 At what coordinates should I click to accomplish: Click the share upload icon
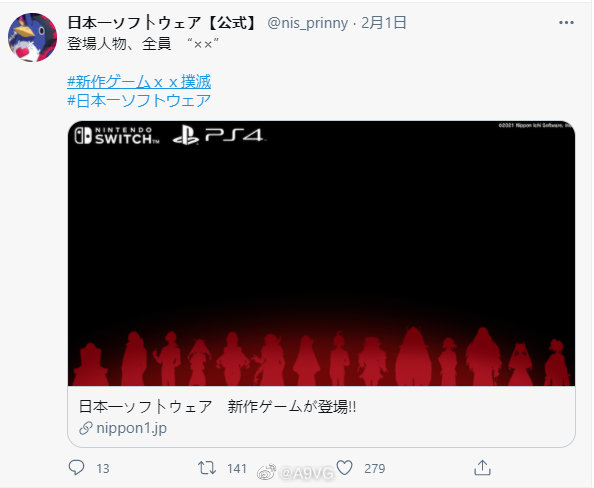point(482,468)
